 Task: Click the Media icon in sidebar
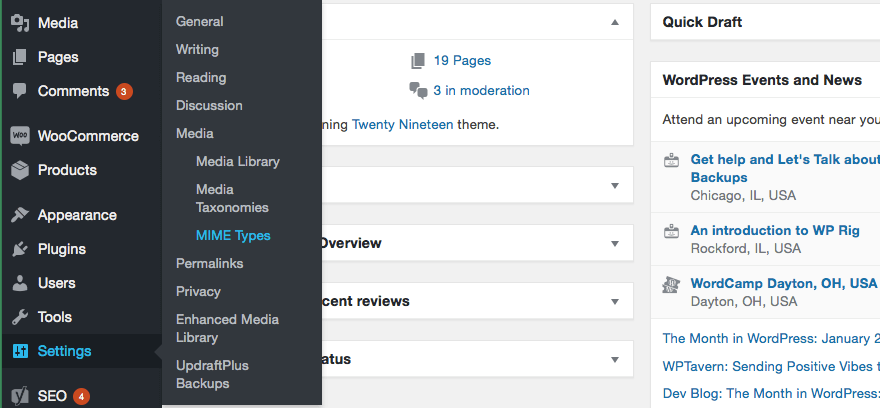[19, 23]
